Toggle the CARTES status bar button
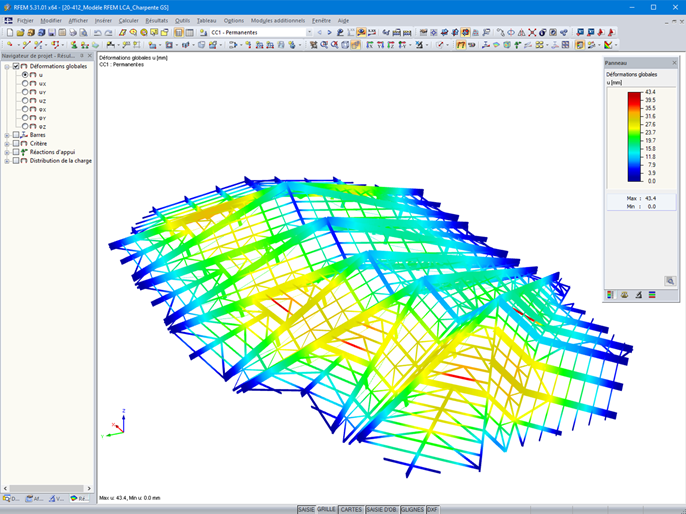The width and height of the screenshot is (686, 514). (351, 510)
